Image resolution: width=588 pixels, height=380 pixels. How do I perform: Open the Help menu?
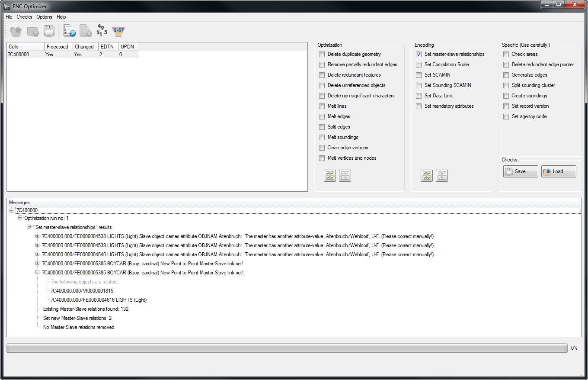(61, 17)
